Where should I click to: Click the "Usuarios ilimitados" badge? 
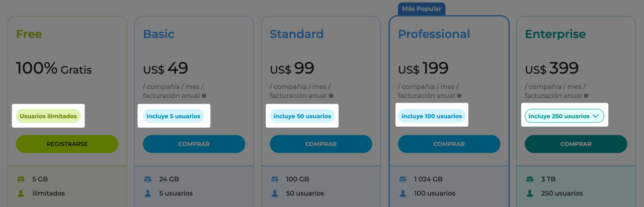point(48,116)
